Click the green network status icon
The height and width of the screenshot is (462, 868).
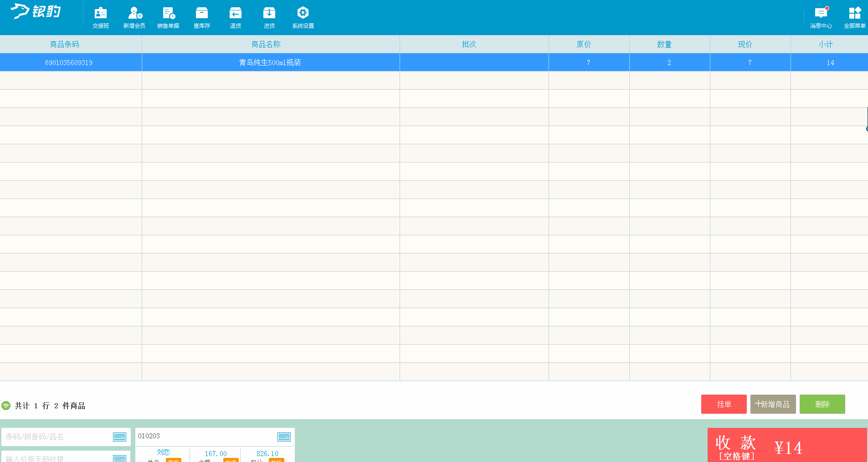[x=6, y=406]
